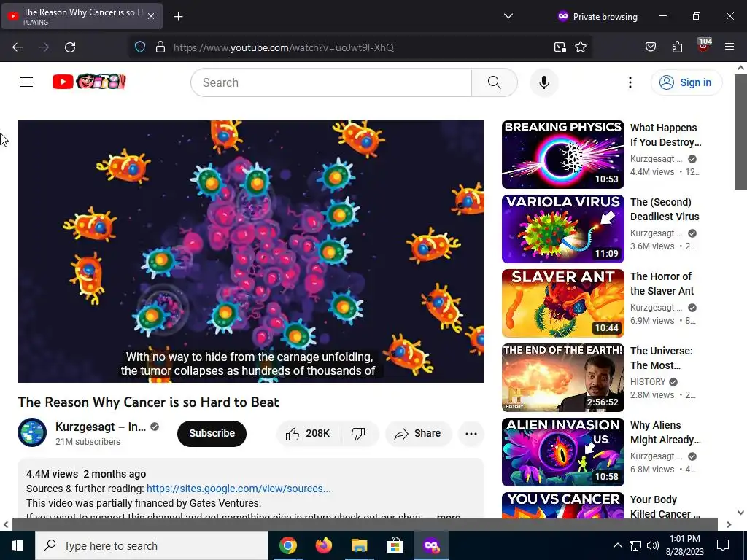Click the HISTORY channel name
This screenshot has height=560, width=747.
click(648, 382)
